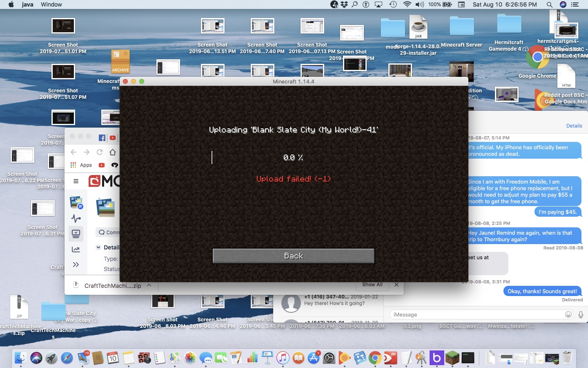The image size is (588, 368).
Task: Open the hamburger menu on the Chrome page
Action: [76, 181]
